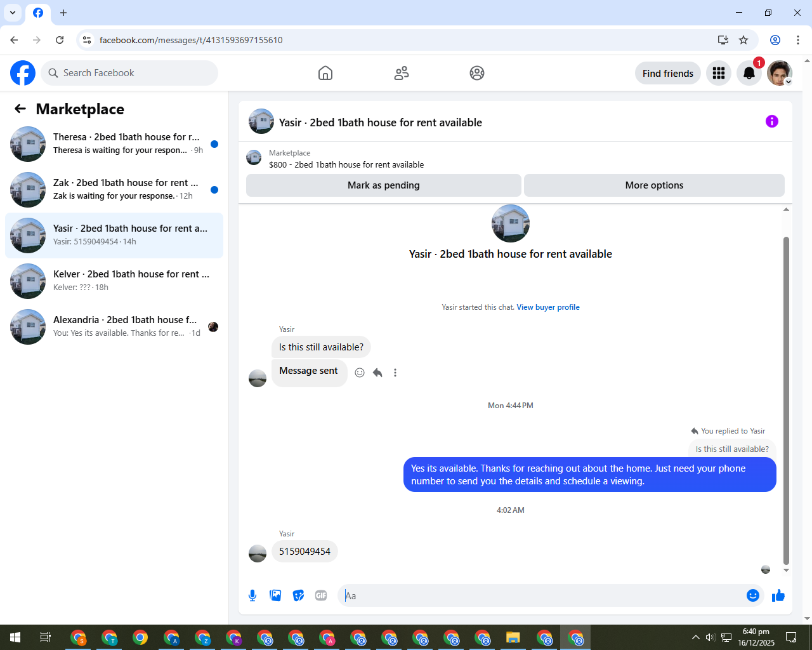Reload the page in Chrome
This screenshot has height=650, width=812.
60,40
